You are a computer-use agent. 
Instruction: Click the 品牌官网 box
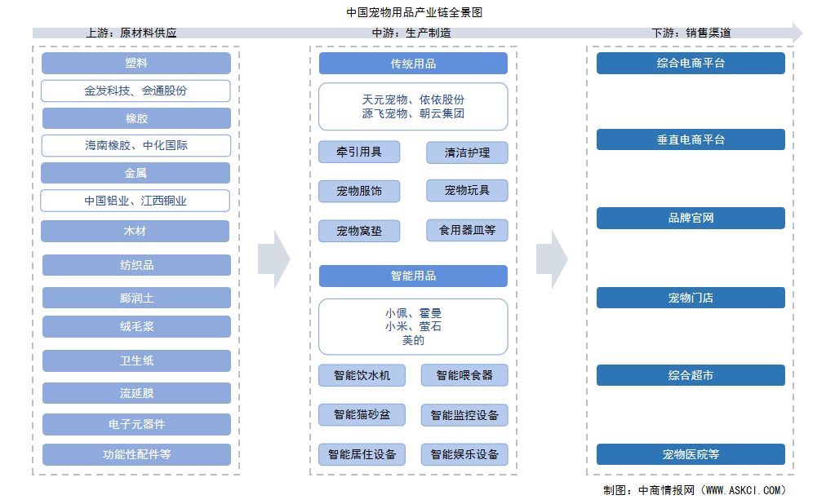(x=691, y=218)
